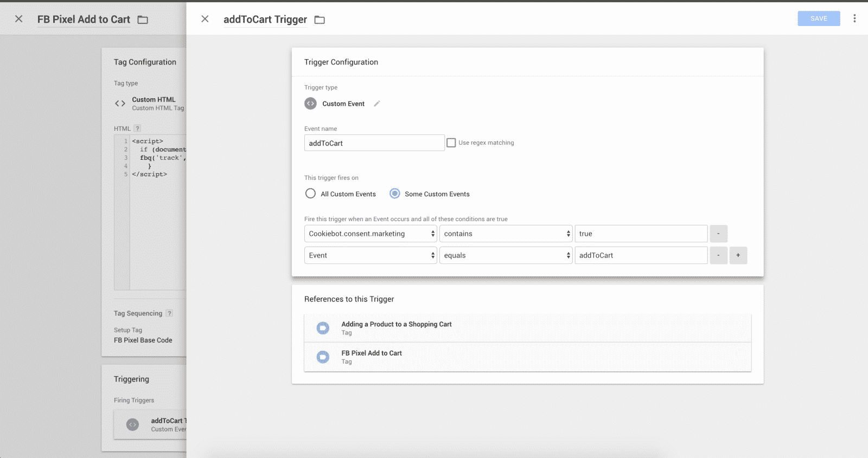Click the tag title FB Pixel Add to Cart
The width and height of the screenshot is (868, 458).
click(84, 20)
